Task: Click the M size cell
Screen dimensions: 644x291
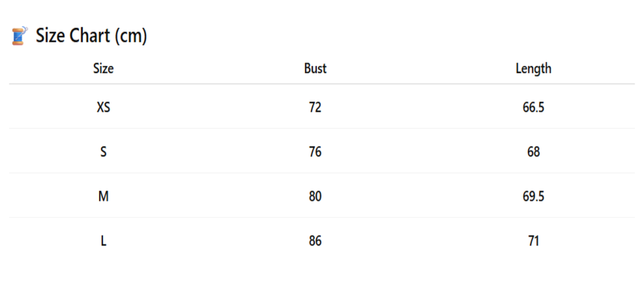Action: (x=103, y=196)
